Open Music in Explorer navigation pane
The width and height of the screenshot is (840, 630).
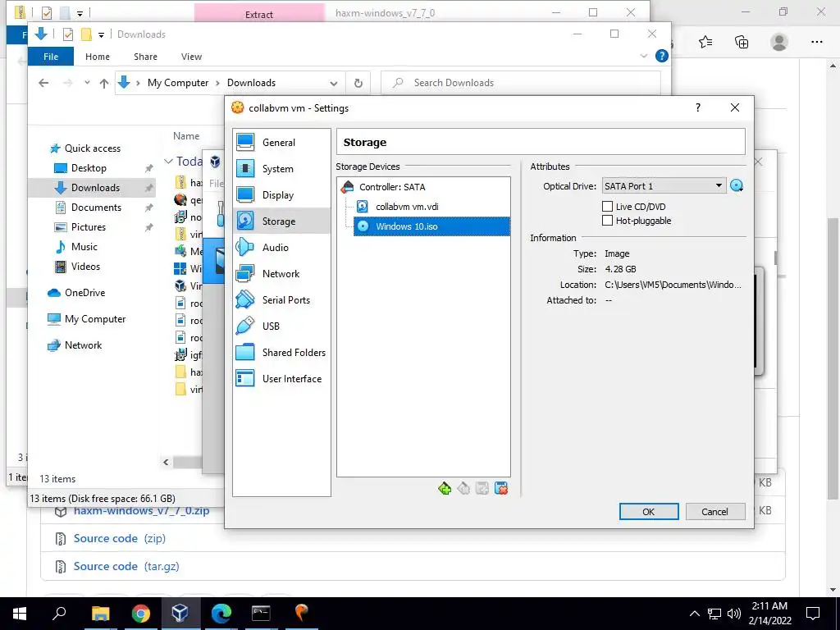click(x=84, y=247)
